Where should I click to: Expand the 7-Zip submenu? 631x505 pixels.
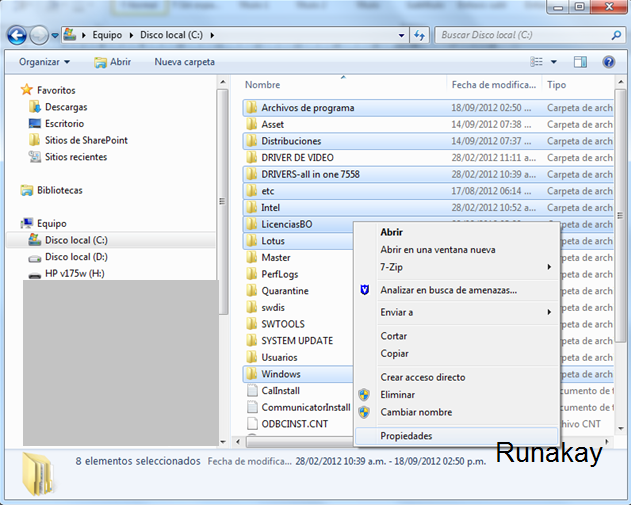pos(456,267)
